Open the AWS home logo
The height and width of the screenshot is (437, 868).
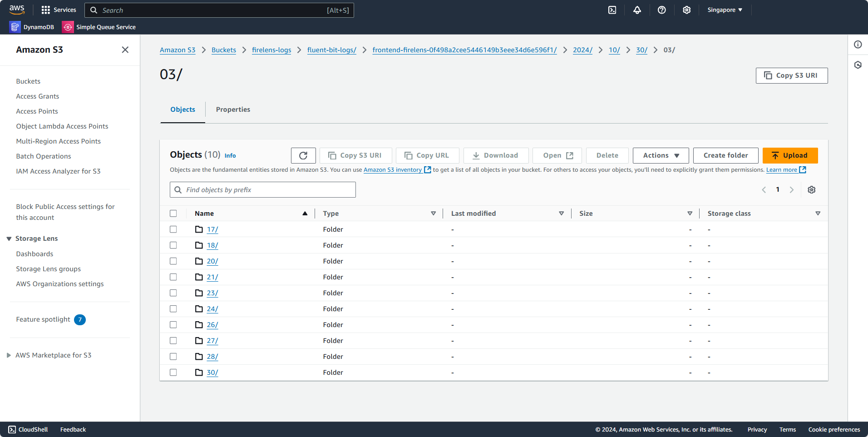click(x=17, y=10)
